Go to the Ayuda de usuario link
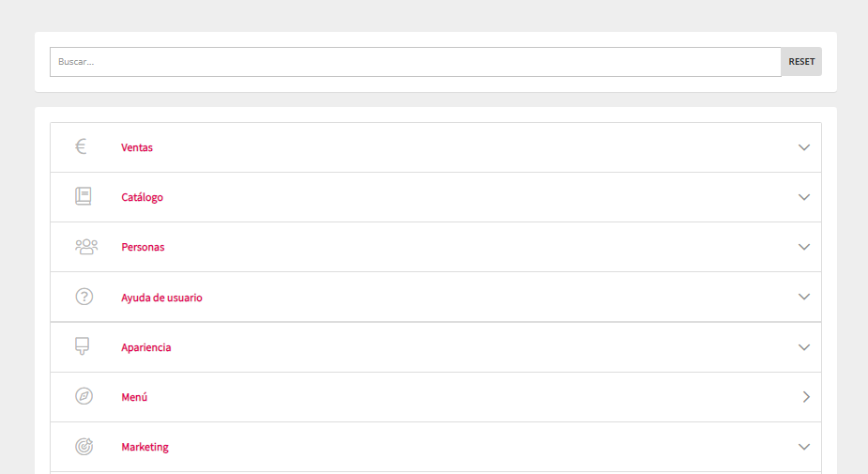Viewport: 868px width, 474px height. [161, 298]
